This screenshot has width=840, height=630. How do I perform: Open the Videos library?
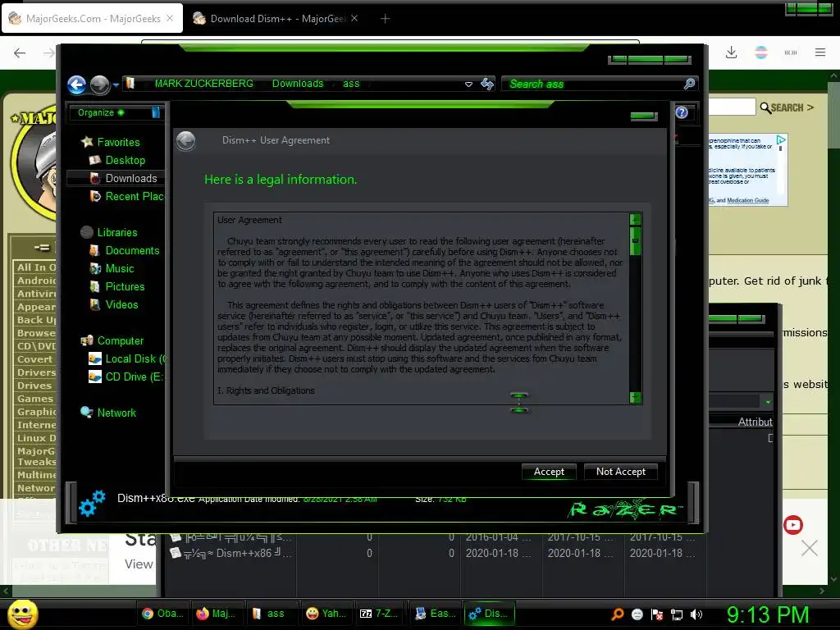(x=113, y=305)
